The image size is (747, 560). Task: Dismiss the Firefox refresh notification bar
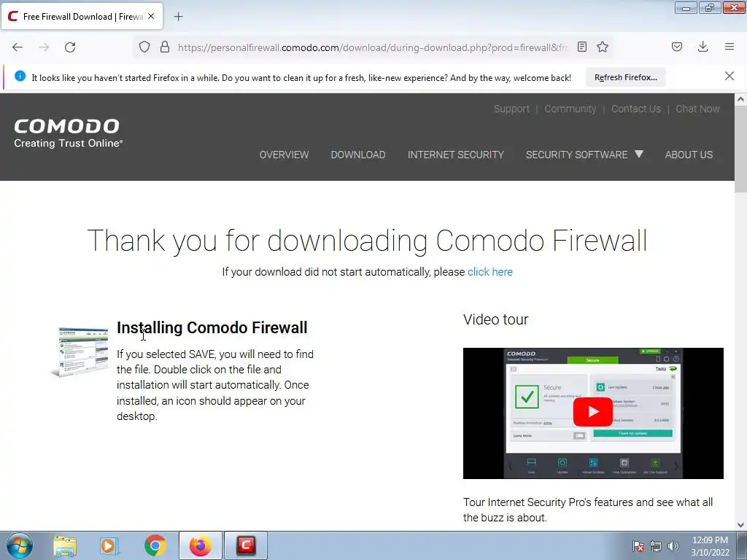click(x=729, y=76)
